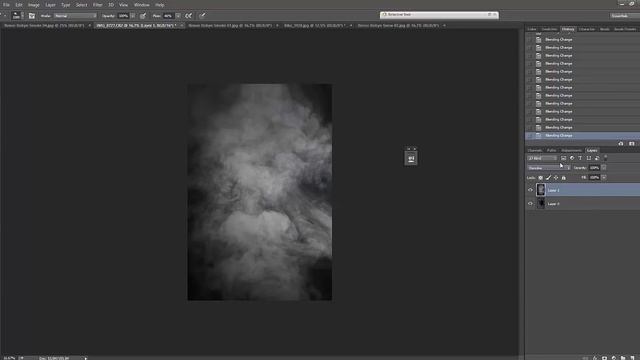Filter layers by type layers icon
This screenshot has width=640, height=360.
(580, 158)
